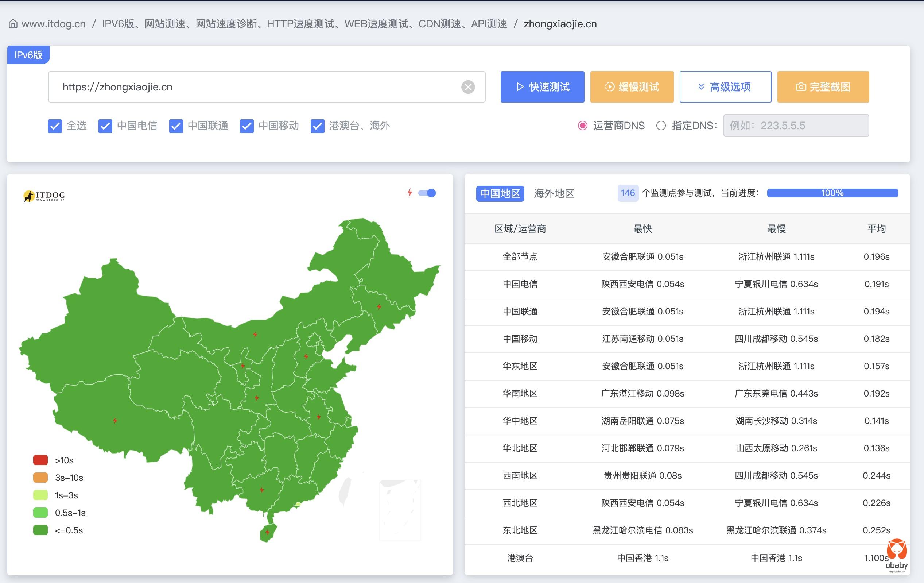Switch to the 海外地区 tab

pyautogui.click(x=554, y=193)
